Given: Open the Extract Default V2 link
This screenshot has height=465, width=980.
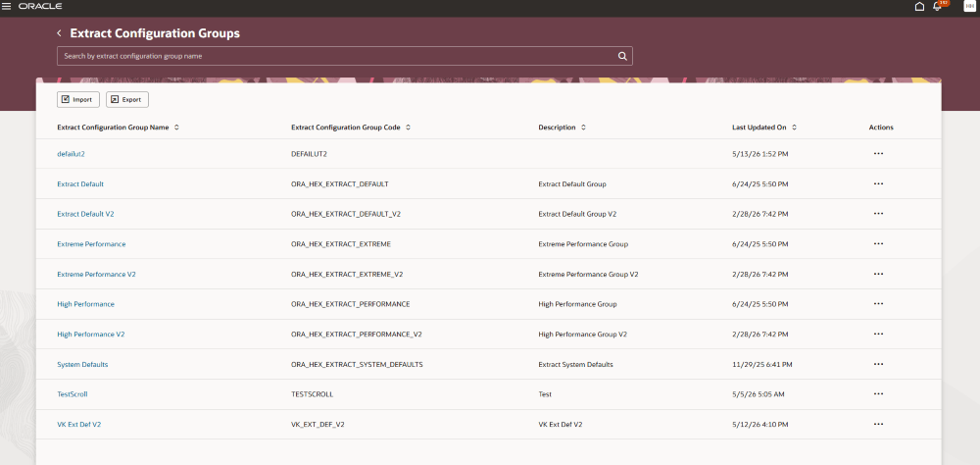Looking at the screenshot, I should pyautogui.click(x=85, y=214).
